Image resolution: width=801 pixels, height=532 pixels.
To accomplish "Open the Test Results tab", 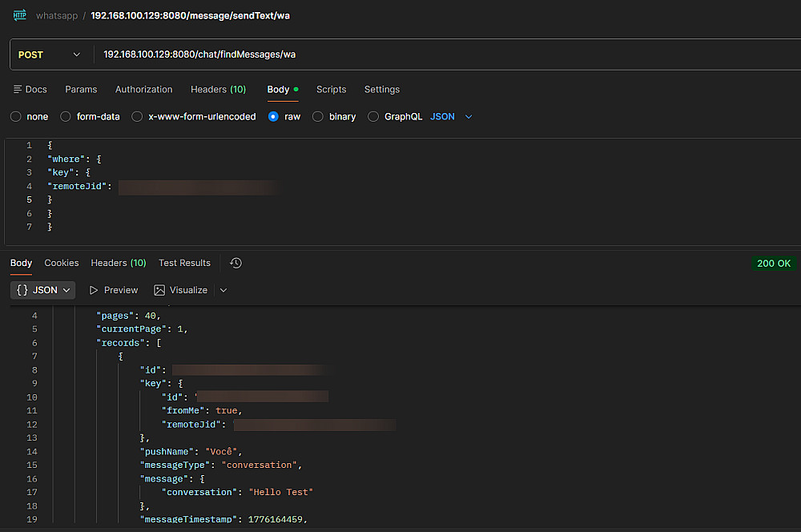I will 184,263.
